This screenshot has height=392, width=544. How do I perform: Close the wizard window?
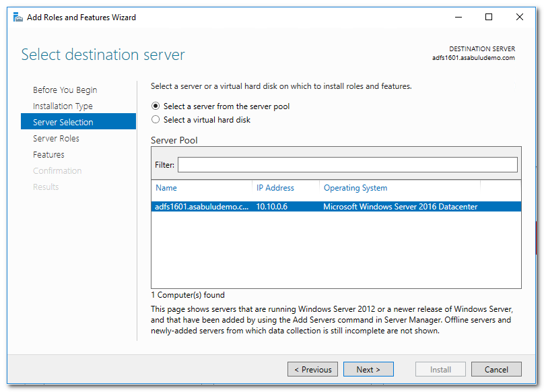pos(519,17)
